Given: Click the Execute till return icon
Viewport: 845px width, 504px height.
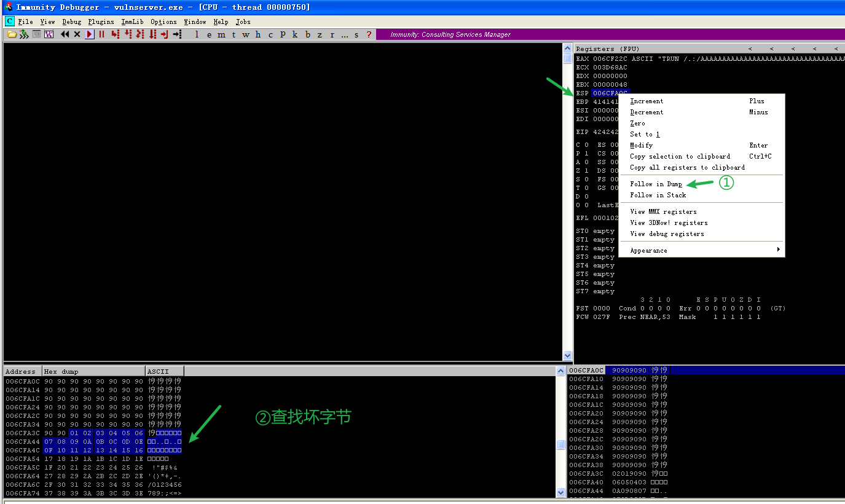Looking at the screenshot, I should click(165, 34).
